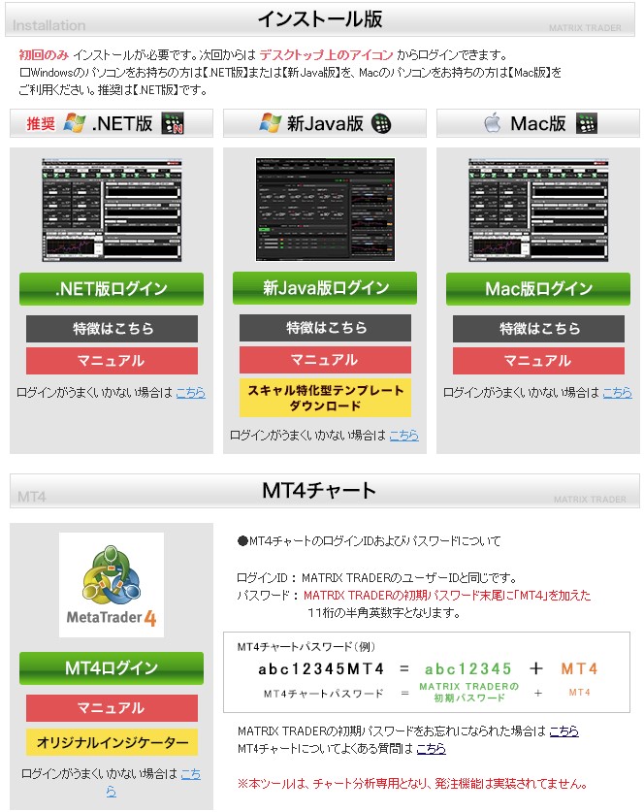
Task: Click the Mac版 header label
Action: (538, 123)
